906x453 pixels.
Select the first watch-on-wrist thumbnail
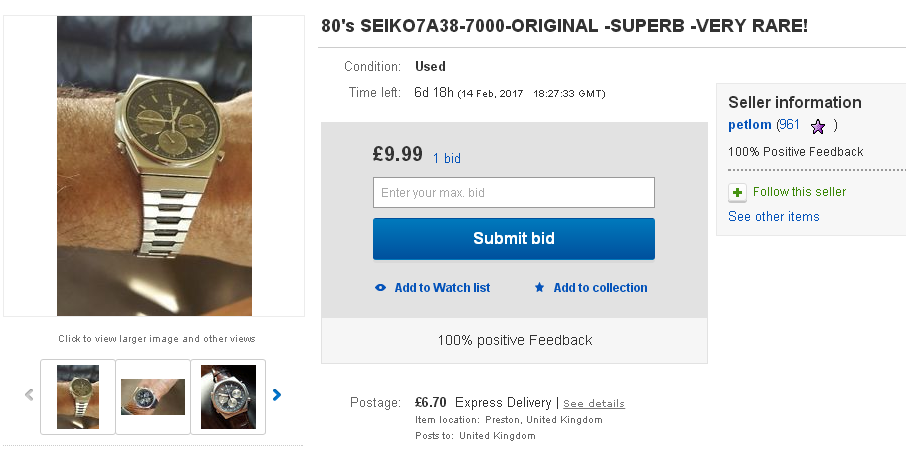[78, 396]
